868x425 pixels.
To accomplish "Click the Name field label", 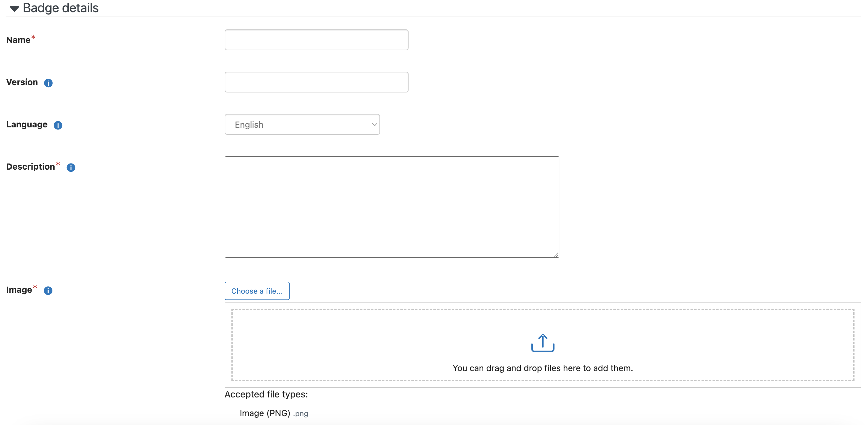I will [x=18, y=40].
